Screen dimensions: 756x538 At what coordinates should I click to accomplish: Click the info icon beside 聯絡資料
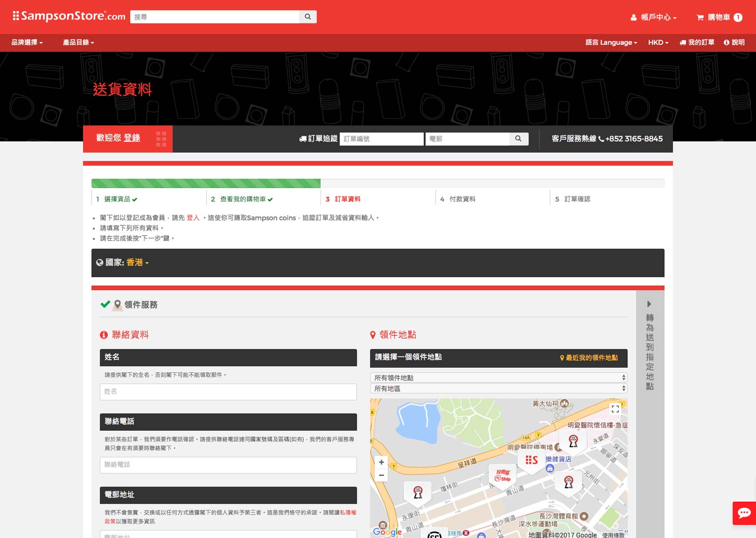point(104,335)
